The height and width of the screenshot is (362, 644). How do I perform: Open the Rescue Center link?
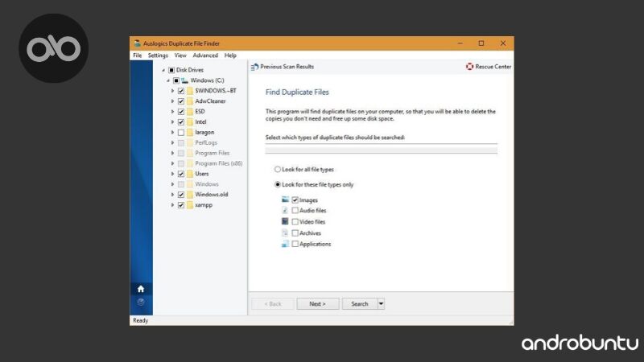[x=493, y=67]
